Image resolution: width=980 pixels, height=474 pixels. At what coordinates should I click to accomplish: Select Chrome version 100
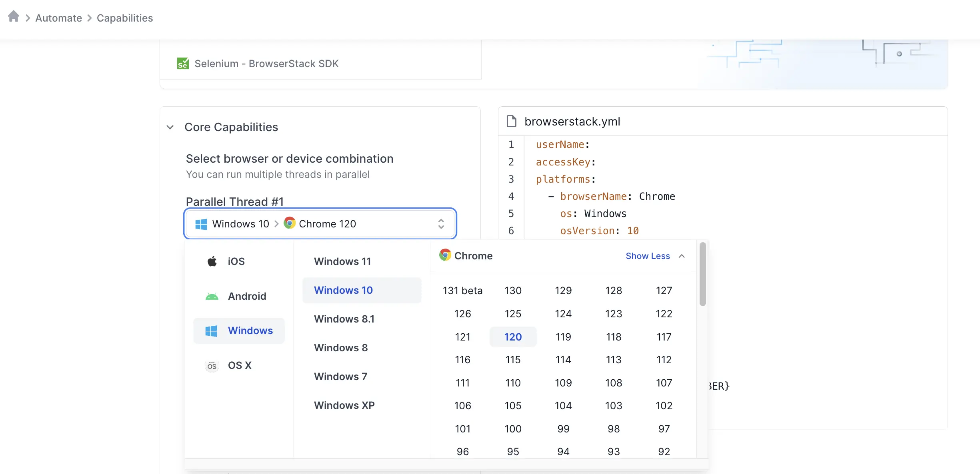(513, 429)
